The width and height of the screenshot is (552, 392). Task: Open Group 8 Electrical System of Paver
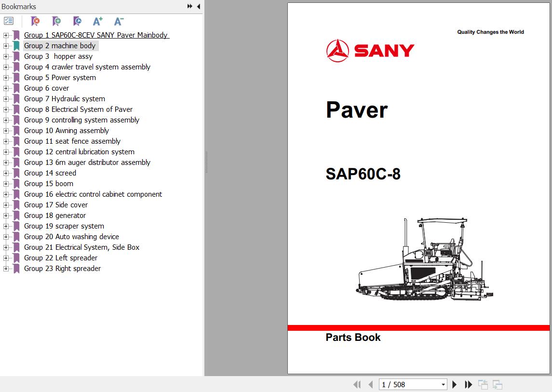coord(79,109)
